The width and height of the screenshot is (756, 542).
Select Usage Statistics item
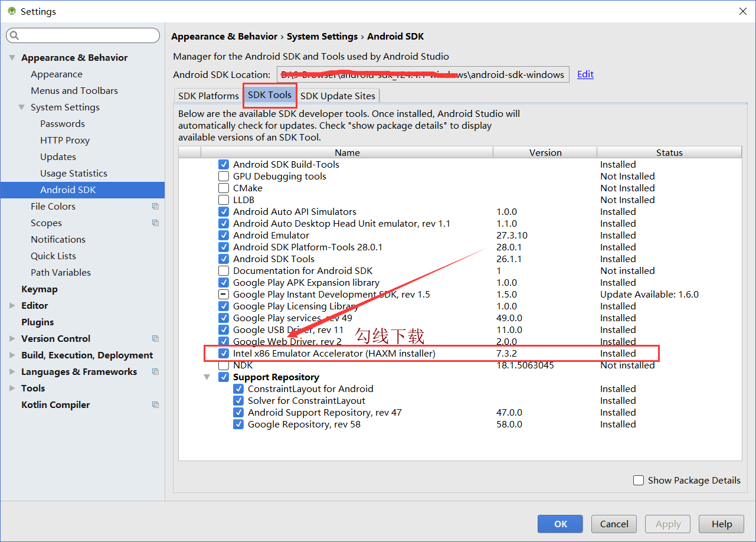(74, 174)
